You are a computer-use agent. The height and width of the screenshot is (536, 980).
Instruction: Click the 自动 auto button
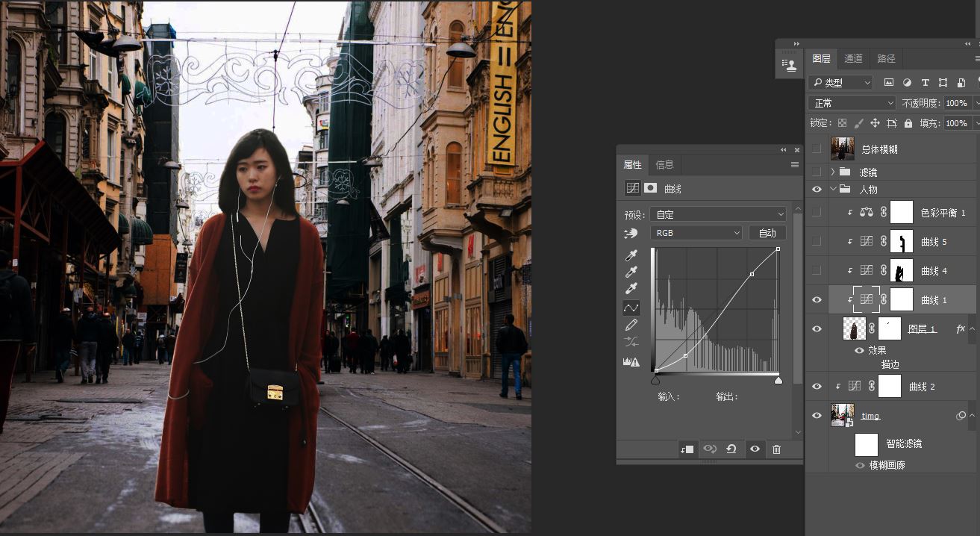(767, 233)
